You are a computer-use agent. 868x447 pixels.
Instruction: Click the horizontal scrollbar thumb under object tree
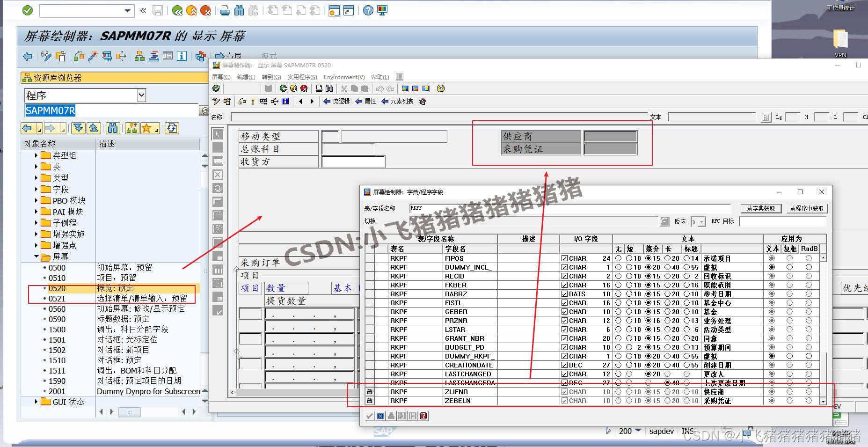[x=130, y=412]
